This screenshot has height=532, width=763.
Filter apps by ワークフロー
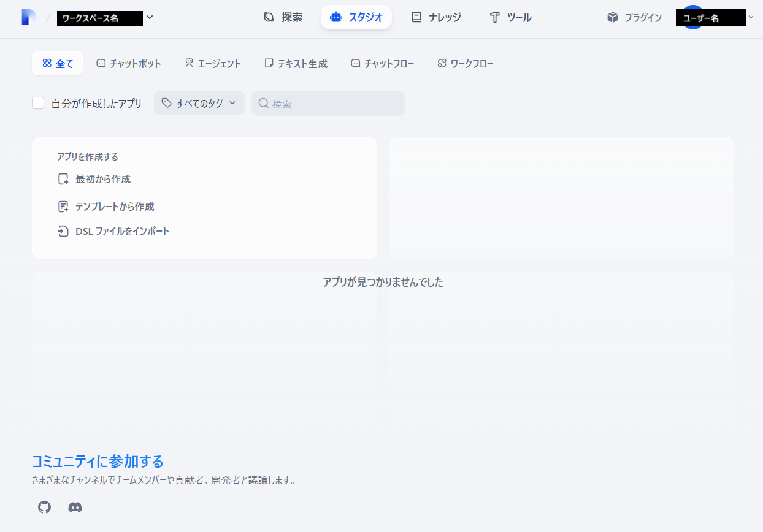pyautogui.click(x=466, y=63)
